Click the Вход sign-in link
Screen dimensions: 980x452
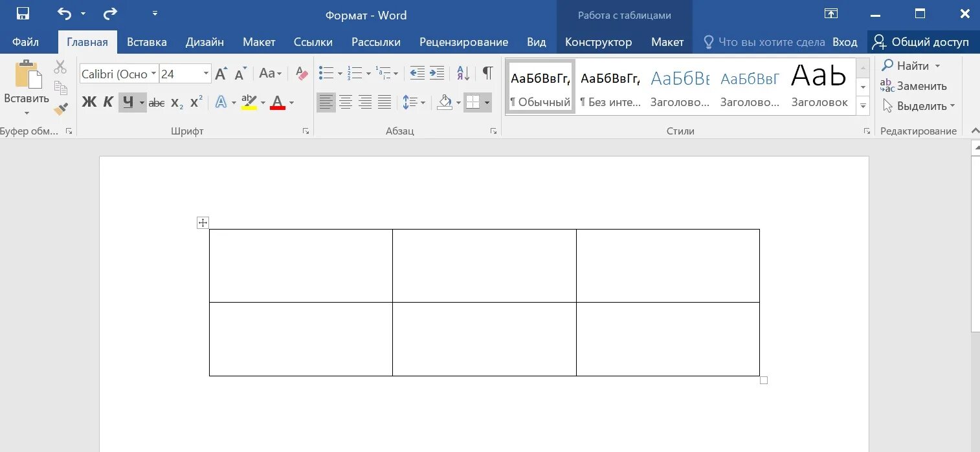[x=845, y=42]
